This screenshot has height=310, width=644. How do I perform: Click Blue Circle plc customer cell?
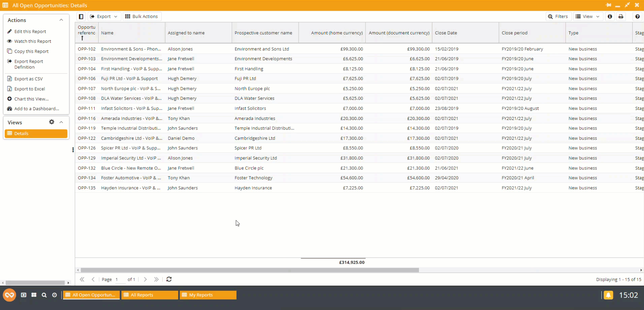[249, 168]
